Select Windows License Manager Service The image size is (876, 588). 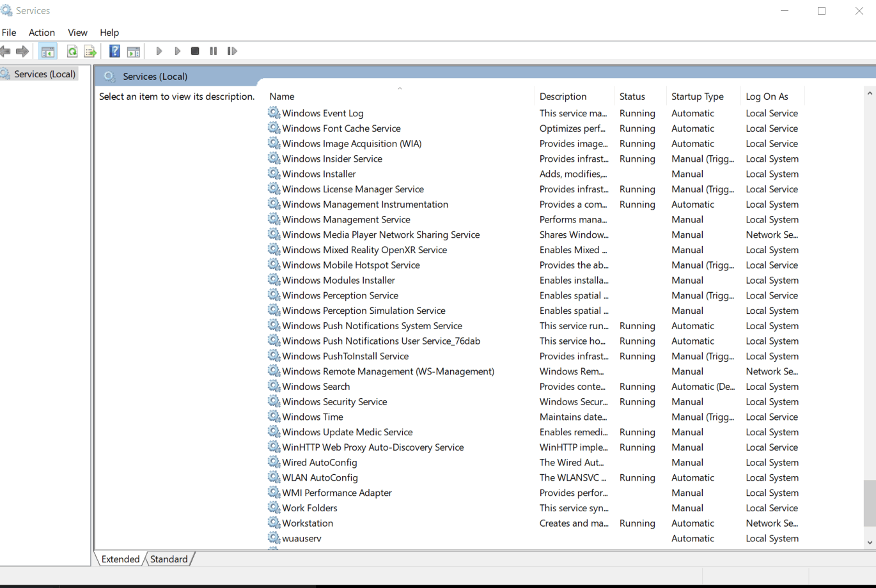[x=353, y=189]
